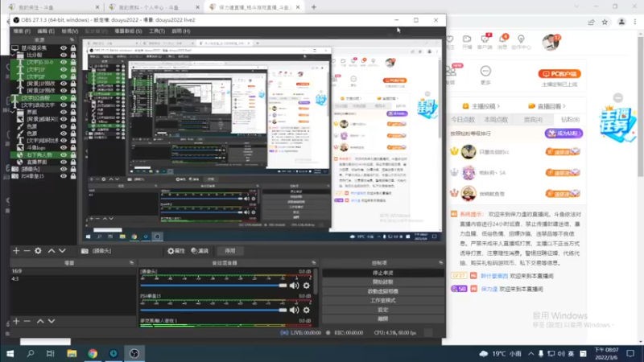Toggle visibility of the 比分板 group
The height and width of the screenshot is (362, 644).
pyautogui.click(x=64, y=55)
